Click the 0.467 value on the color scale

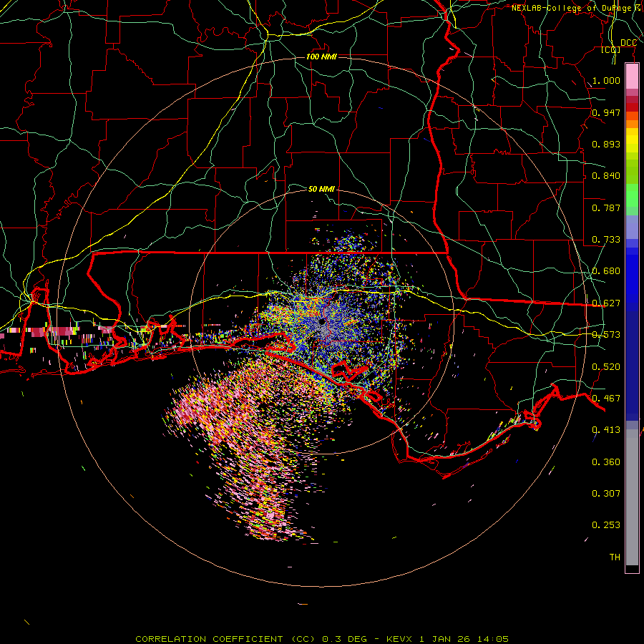pos(606,399)
